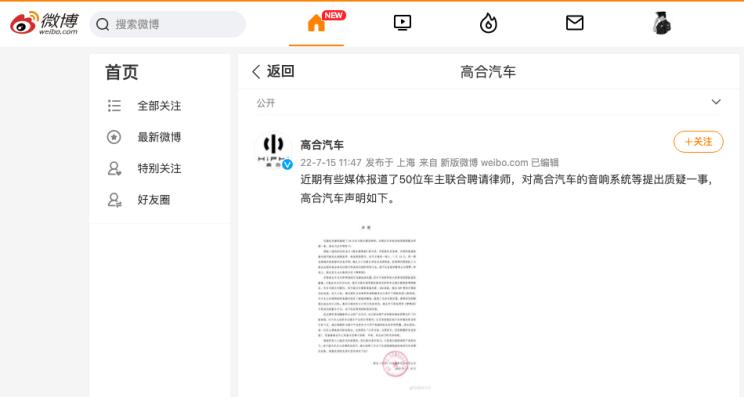The image size is (744, 397).
Task: Open the user profile avatar
Action: [x=661, y=23]
